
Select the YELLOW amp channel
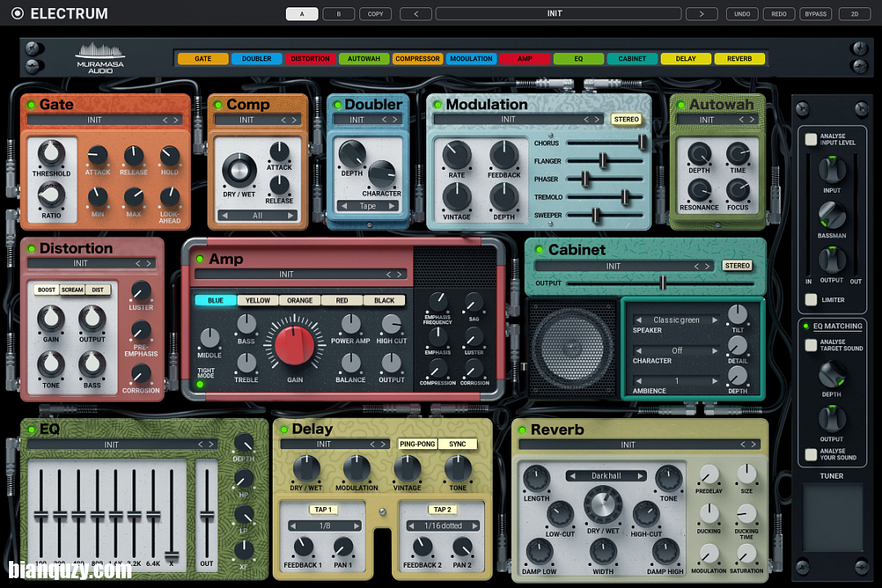[x=257, y=301]
